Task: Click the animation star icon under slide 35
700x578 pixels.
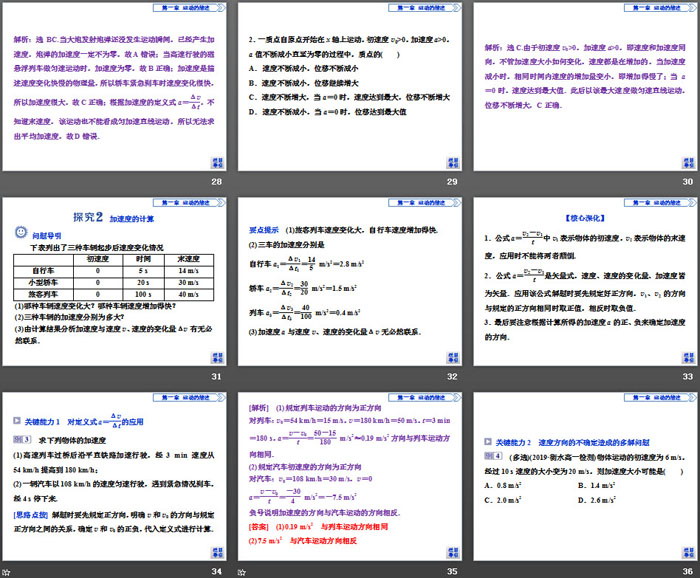Action: click(x=242, y=572)
